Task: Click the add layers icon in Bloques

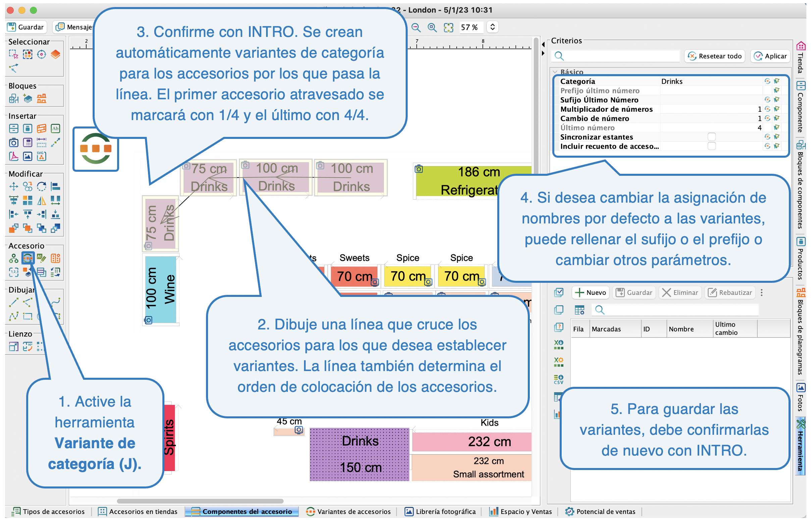Action: (28, 99)
